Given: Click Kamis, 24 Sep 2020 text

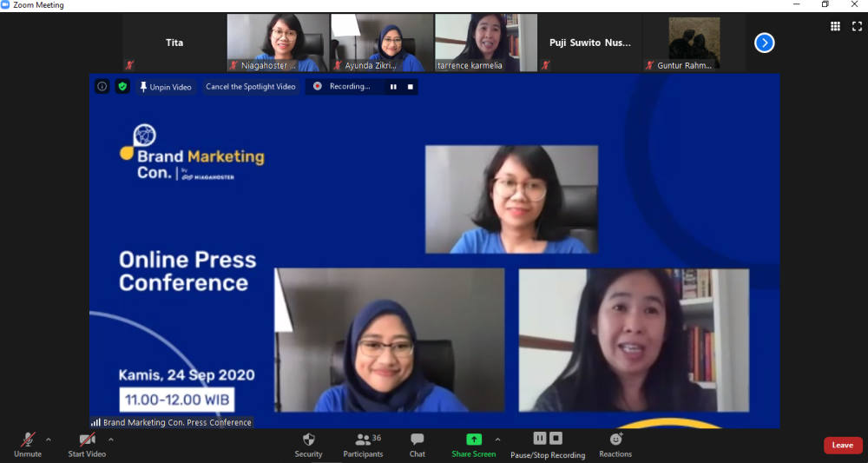Looking at the screenshot, I should [x=187, y=375].
